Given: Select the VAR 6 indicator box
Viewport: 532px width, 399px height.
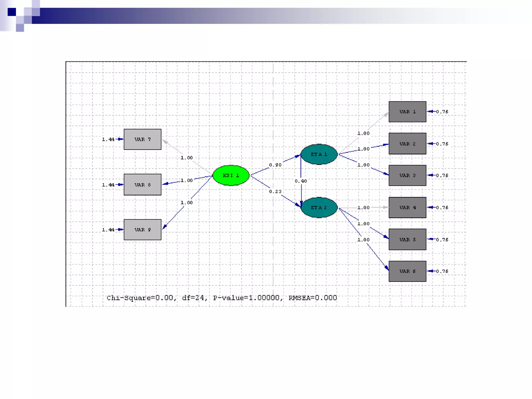Looking at the screenshot, I should [x=407, y=271].
